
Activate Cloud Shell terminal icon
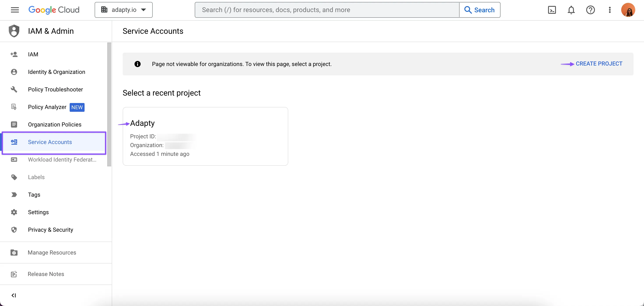pyautogui.click(x=552, y=10)
